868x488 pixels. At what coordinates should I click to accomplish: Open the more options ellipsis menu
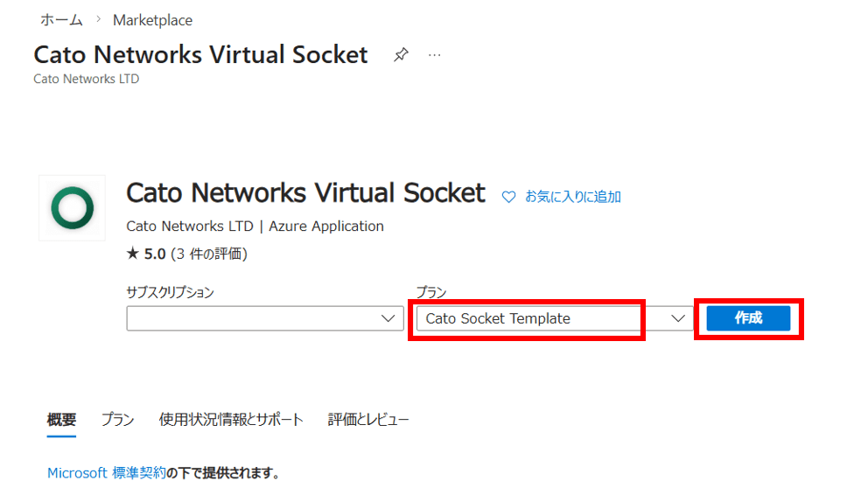coord(435,55)
